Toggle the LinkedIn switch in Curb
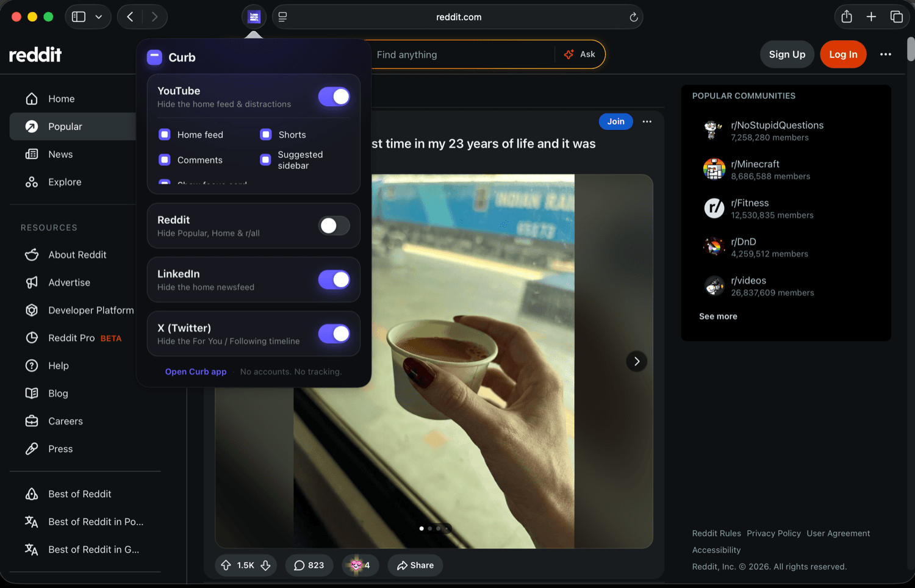 [334, 279]
